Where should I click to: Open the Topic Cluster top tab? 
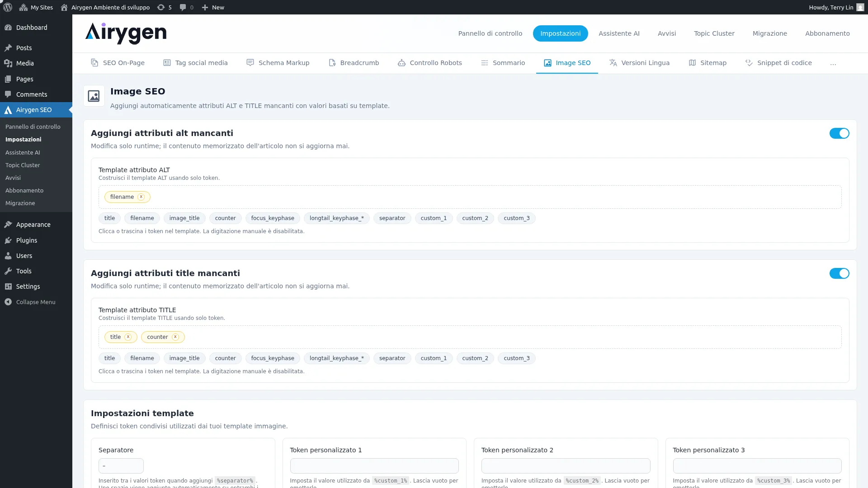coord(714,33)
